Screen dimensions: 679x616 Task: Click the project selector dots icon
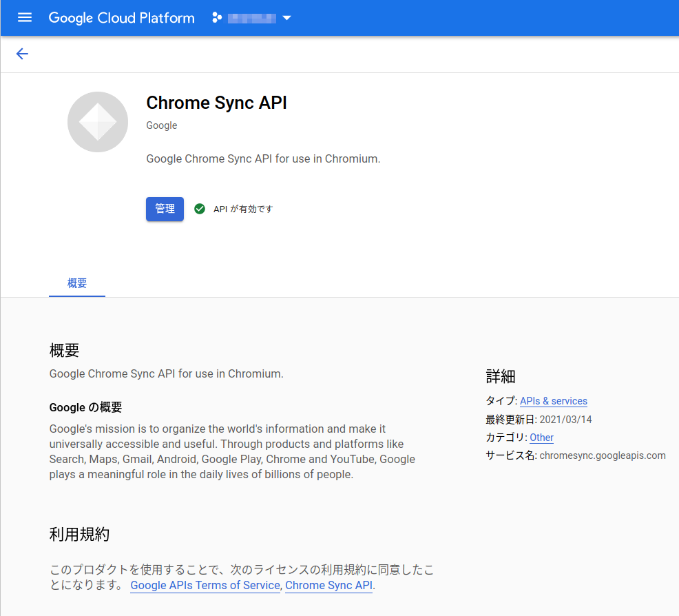point(217,18)
